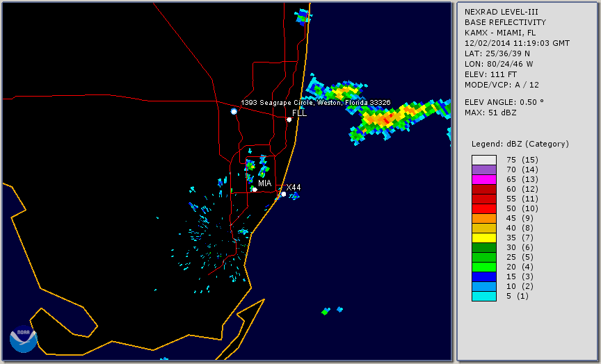Select the 45 dBZ orange legend swatch
601x364 pixels.
tap(484, 219)
